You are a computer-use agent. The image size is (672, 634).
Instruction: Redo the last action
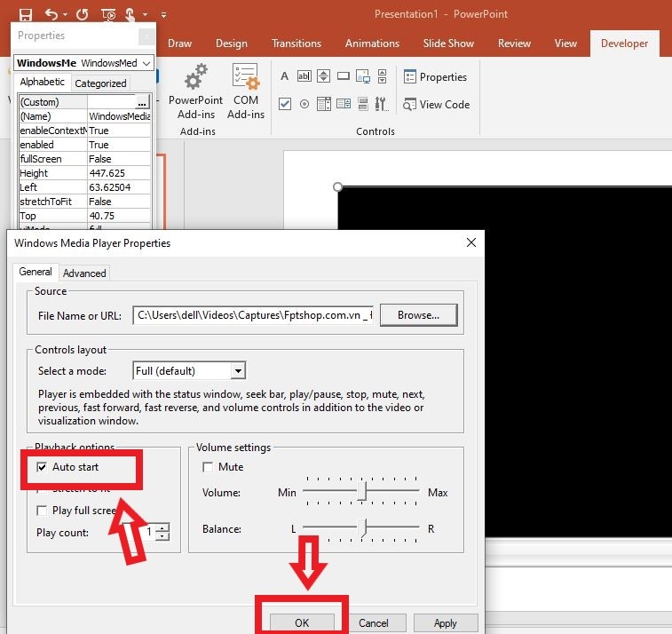(83, 15)
